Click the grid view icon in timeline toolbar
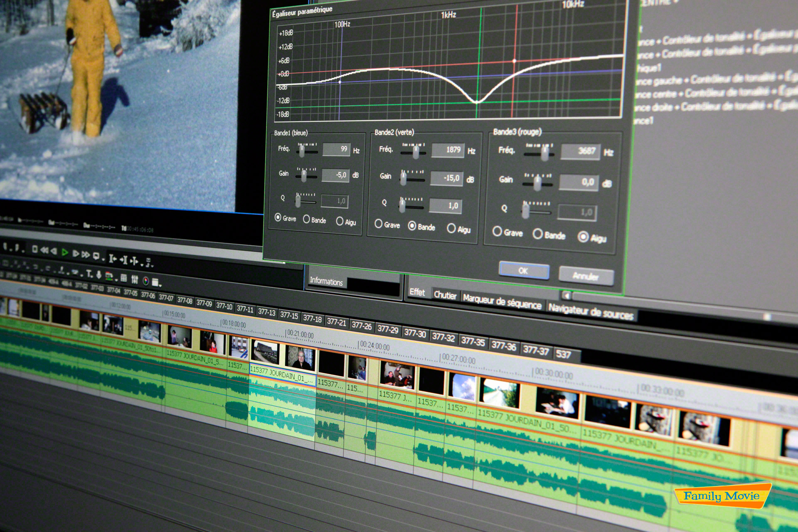The width and height of the screenshot is (798, 532). click(x=123, y=278)
